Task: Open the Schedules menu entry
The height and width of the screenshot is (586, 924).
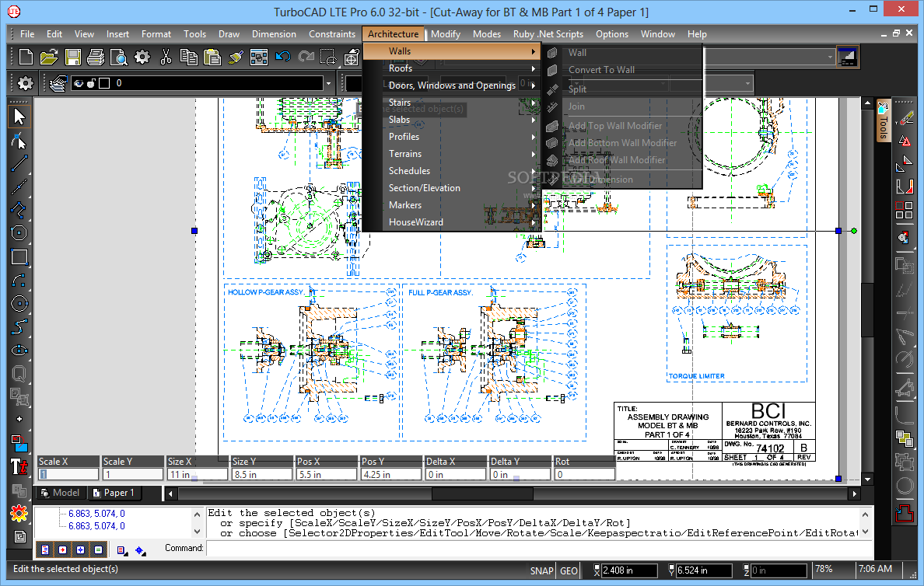Action: 453,171
